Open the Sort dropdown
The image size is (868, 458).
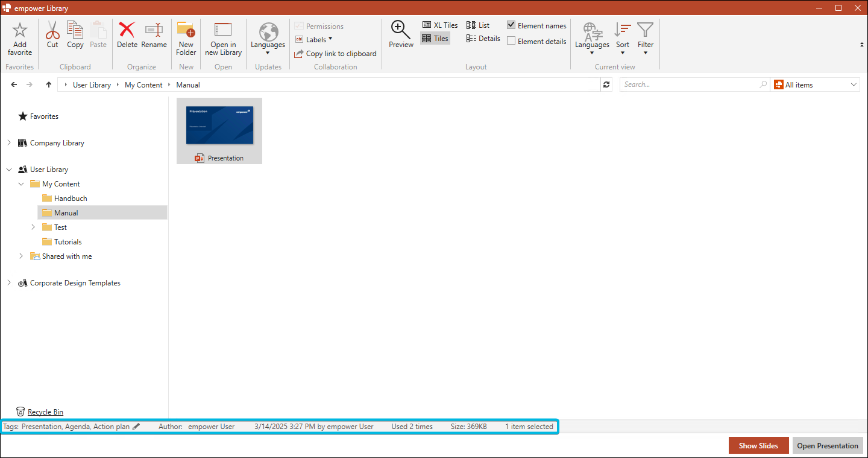(x=623, y=39)
